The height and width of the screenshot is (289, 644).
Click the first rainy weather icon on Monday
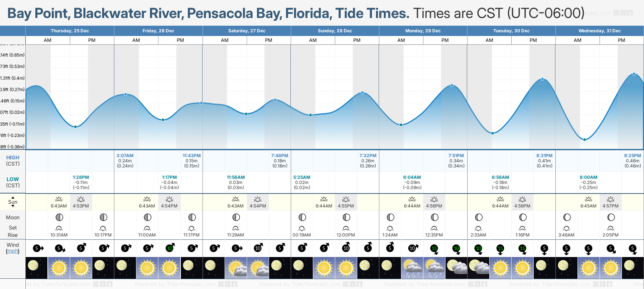[x=412, y=268]
